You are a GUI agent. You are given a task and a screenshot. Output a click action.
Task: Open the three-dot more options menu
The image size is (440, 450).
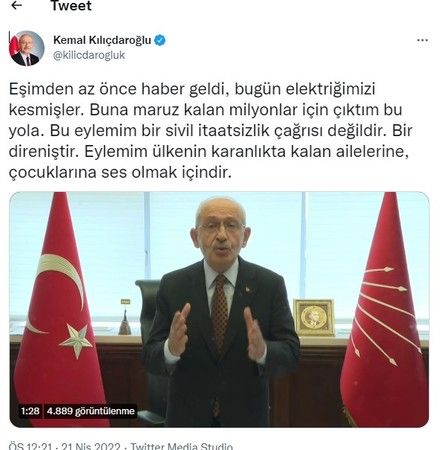pos(422,40)
